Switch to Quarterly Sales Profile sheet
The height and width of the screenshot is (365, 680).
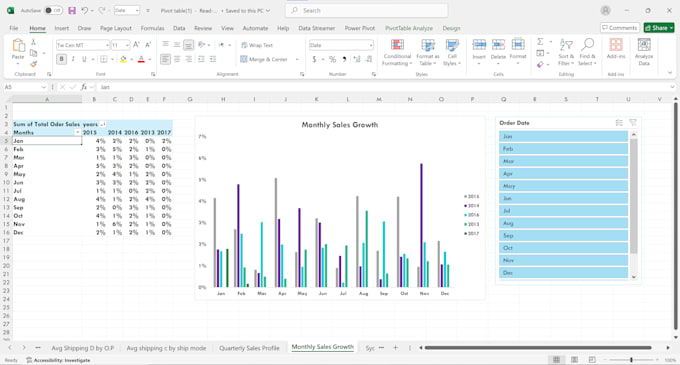249,348
